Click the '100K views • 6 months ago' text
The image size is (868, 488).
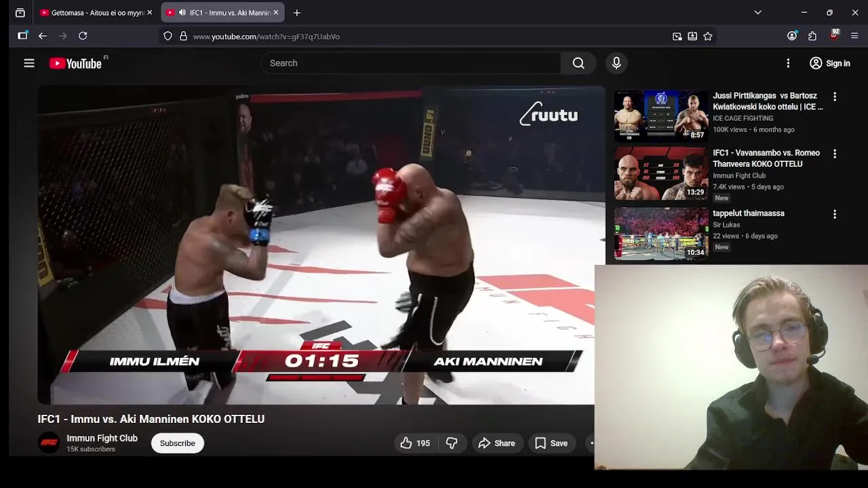753,129
